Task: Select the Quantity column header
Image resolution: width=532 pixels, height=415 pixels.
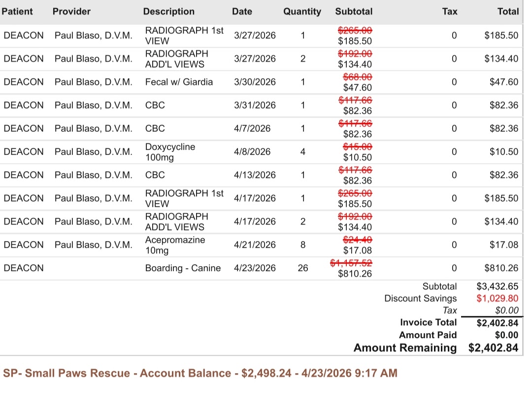Action: pyautogui.click(x=302, y=11)
